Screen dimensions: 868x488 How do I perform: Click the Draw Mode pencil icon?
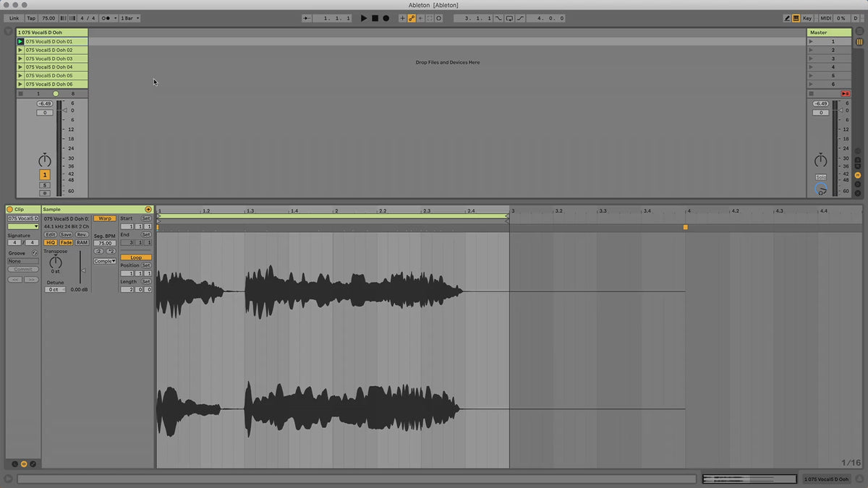(787, 18)
